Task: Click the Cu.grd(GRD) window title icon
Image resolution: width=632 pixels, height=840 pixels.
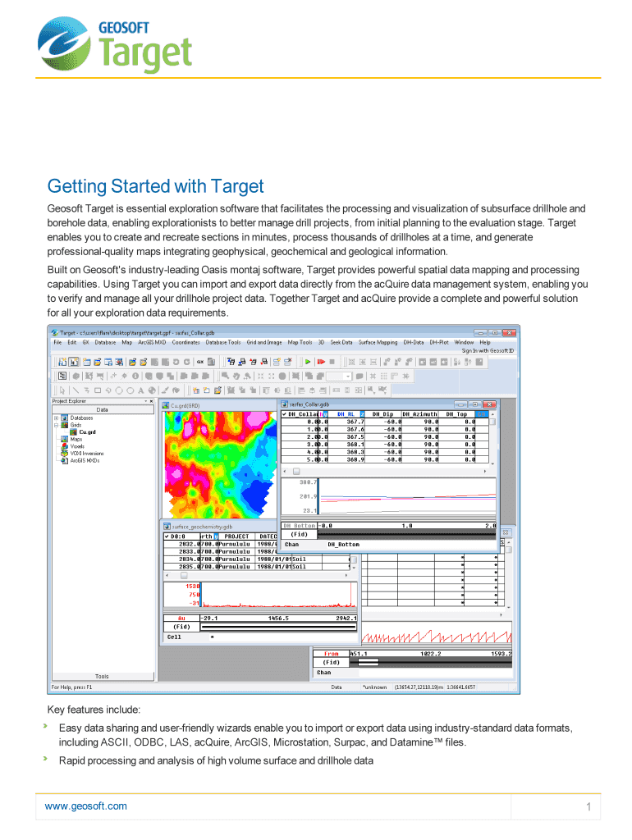Action: [x=165, y=404]
